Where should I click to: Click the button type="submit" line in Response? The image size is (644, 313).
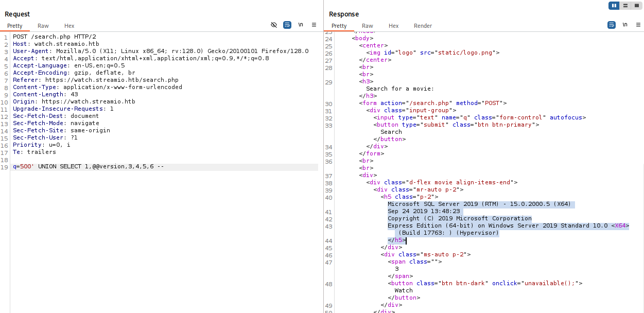point(456,125)
